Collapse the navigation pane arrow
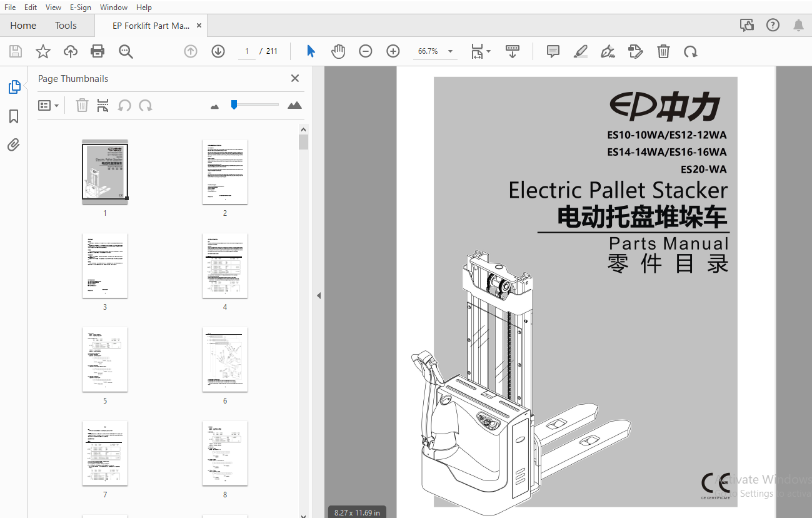 tap(318, 295)
